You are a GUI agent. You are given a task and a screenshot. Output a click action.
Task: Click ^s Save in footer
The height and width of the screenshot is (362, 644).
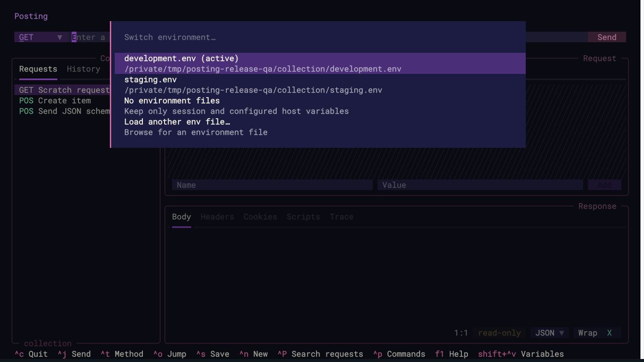click(213, 354)
